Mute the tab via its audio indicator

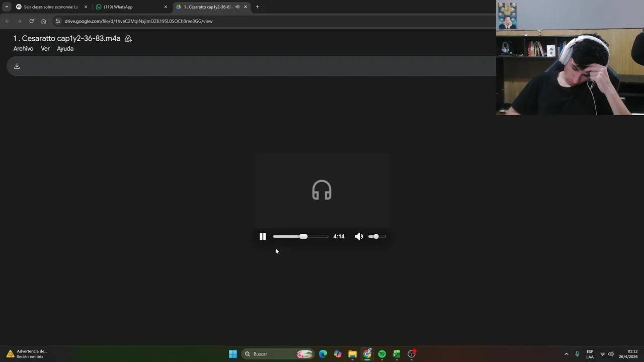click(237, 7)
